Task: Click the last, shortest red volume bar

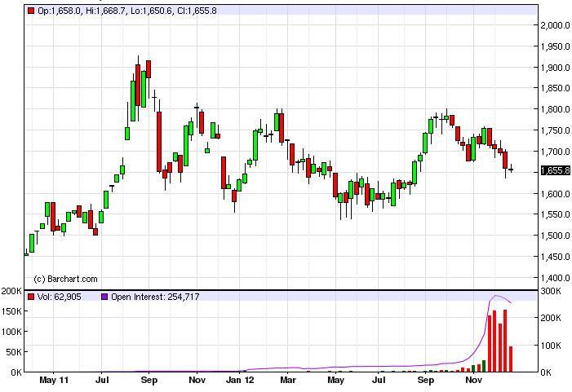Action: point(511,359)
